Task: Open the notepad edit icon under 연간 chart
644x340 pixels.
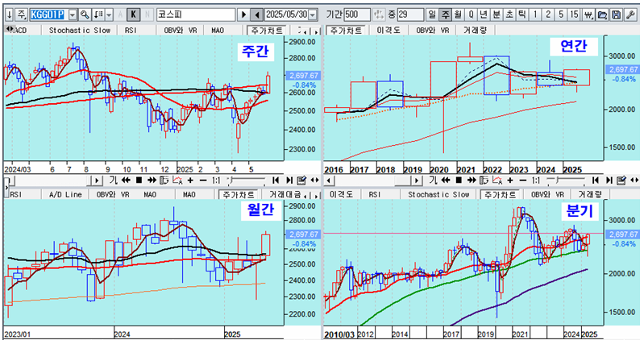Action: (x=621, y=180)
